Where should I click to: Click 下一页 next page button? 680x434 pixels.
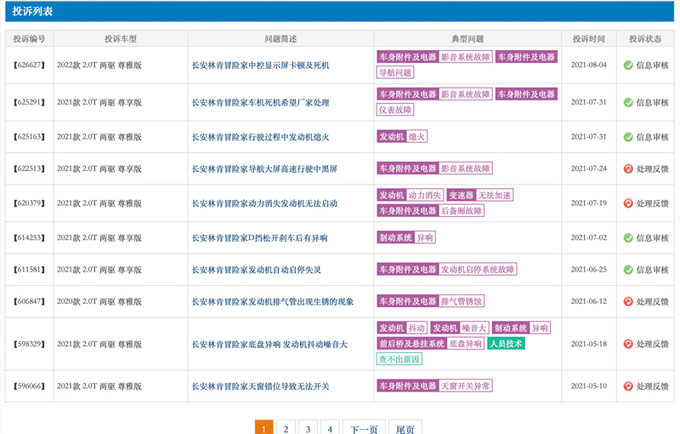click(363, 428)
